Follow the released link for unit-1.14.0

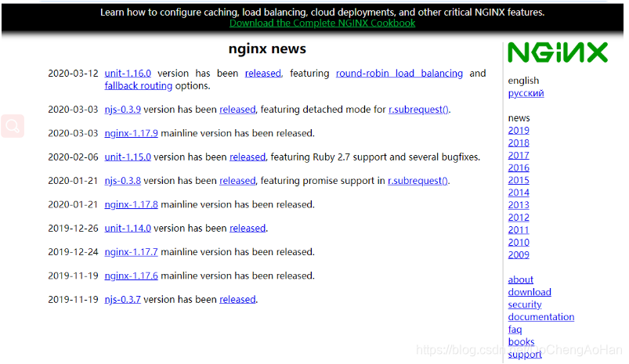pyautogui.click(x=248, y=228)
